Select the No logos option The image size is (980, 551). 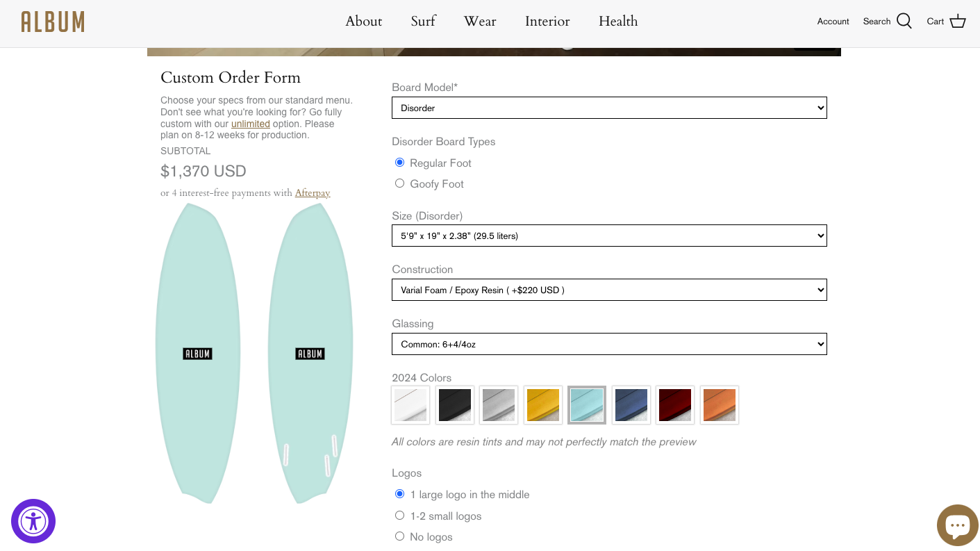click(400, 536)
